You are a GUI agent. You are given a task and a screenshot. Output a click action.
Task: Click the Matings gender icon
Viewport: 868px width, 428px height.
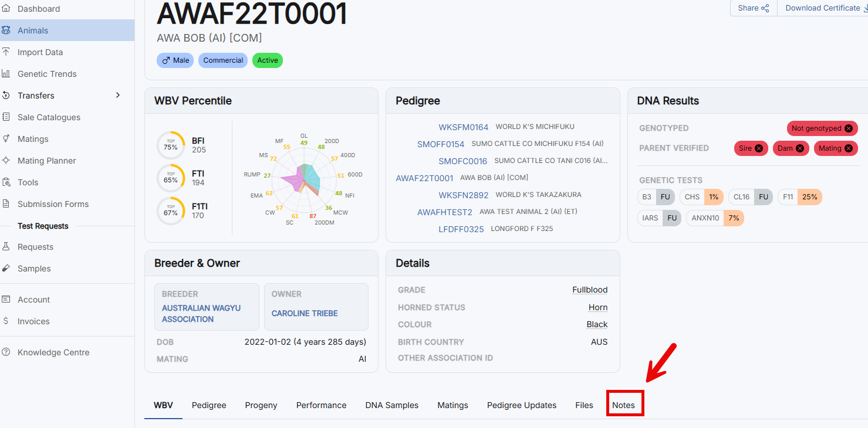coord(6,139)
